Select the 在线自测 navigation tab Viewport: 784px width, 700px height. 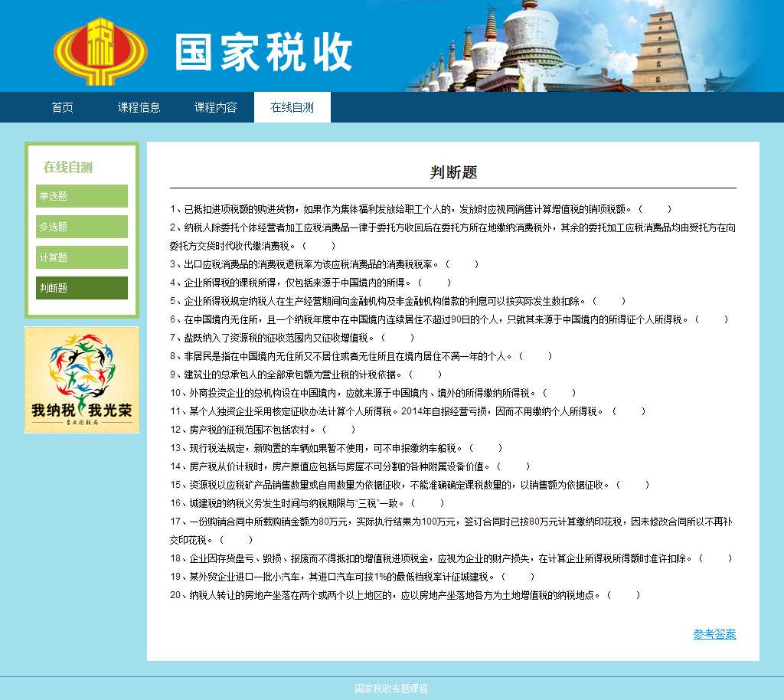tap(292, 107)
